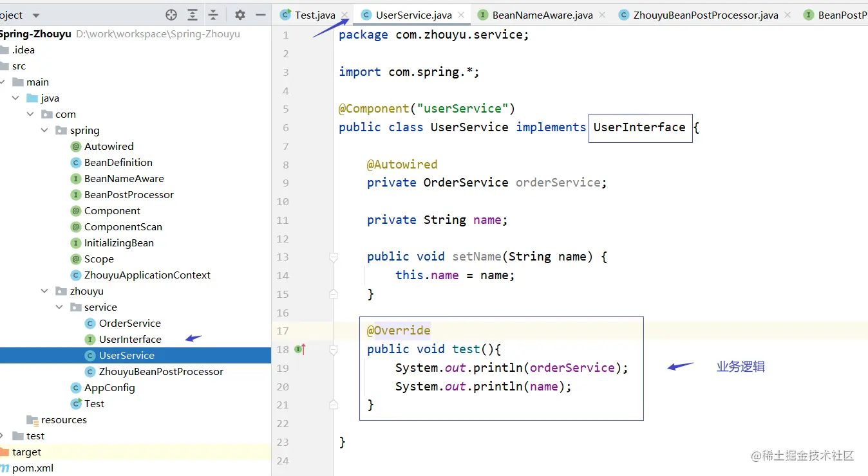
Task: Click the @Autowired annotation in code
Action: (x=402, y=164)
